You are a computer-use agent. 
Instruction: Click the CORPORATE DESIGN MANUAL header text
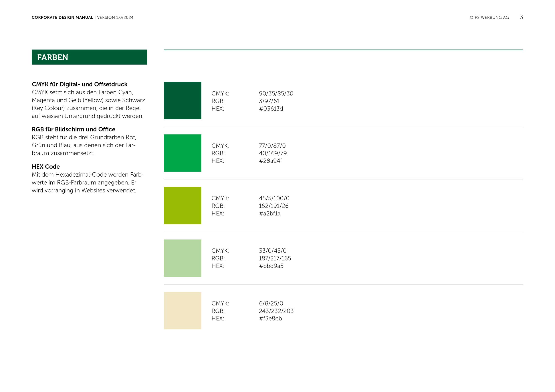[x=62, y=17]
